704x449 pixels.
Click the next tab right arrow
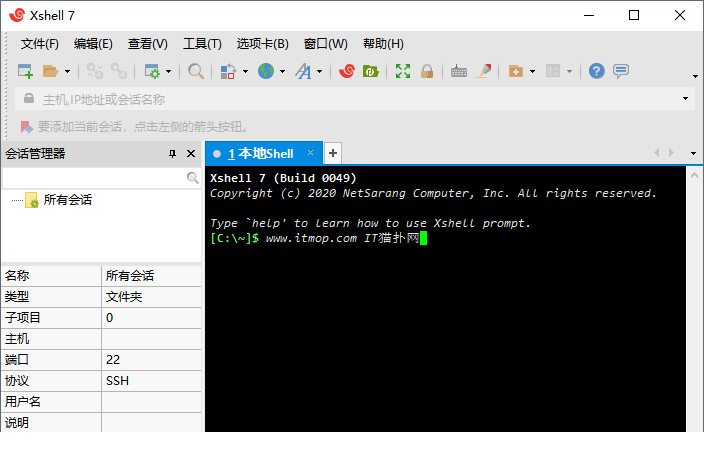point(672,153)
